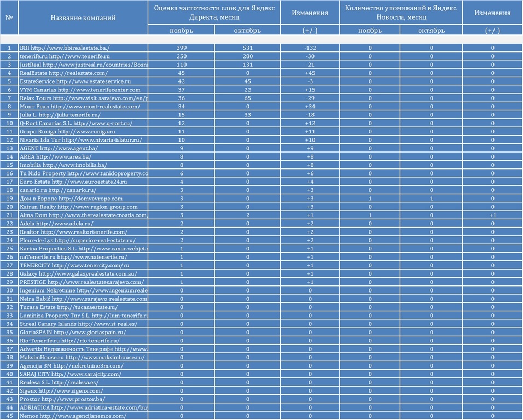The width and height of the screenshot is (523, 420).
Task: Click Tucasa Estate http://tucasaestate.ru/ cell
Action: tap(83, 307)
